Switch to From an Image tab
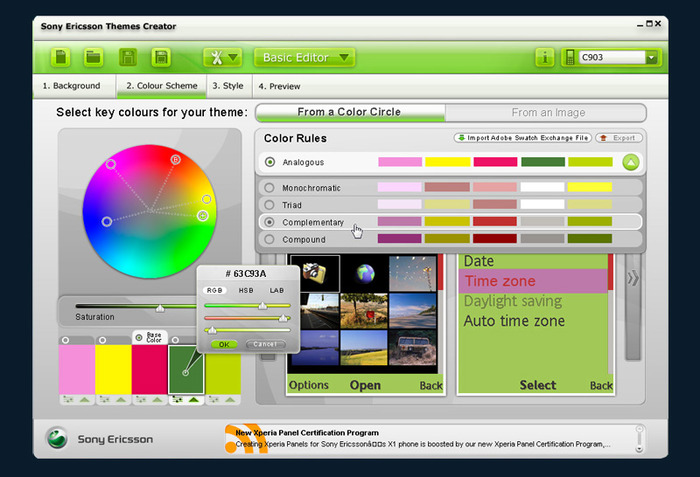 point(548,113)
